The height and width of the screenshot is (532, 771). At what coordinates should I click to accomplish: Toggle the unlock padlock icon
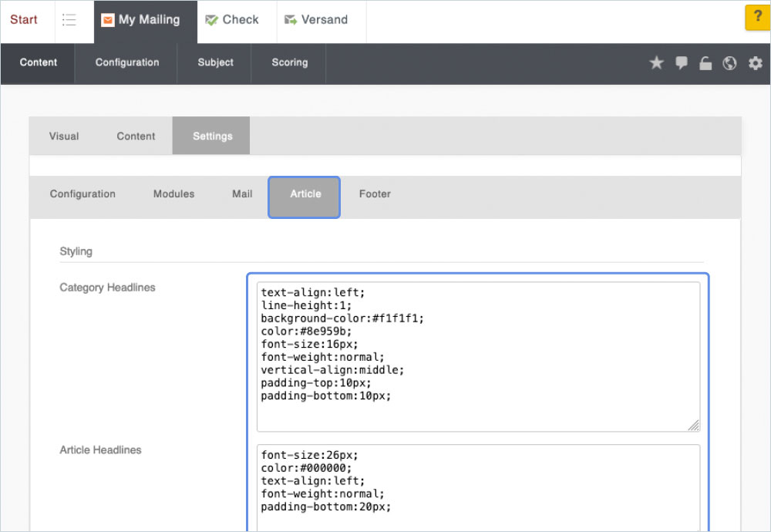click(705, 63)
